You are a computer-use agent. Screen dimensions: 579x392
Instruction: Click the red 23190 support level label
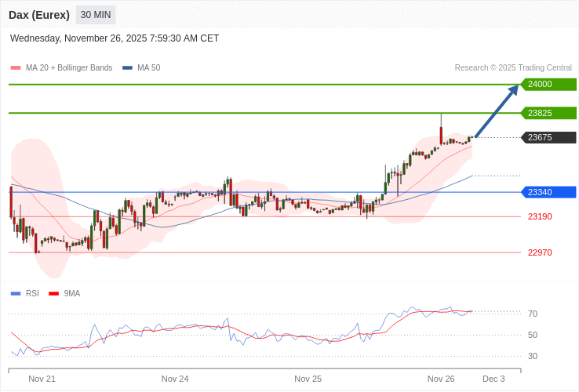(540, 216)
